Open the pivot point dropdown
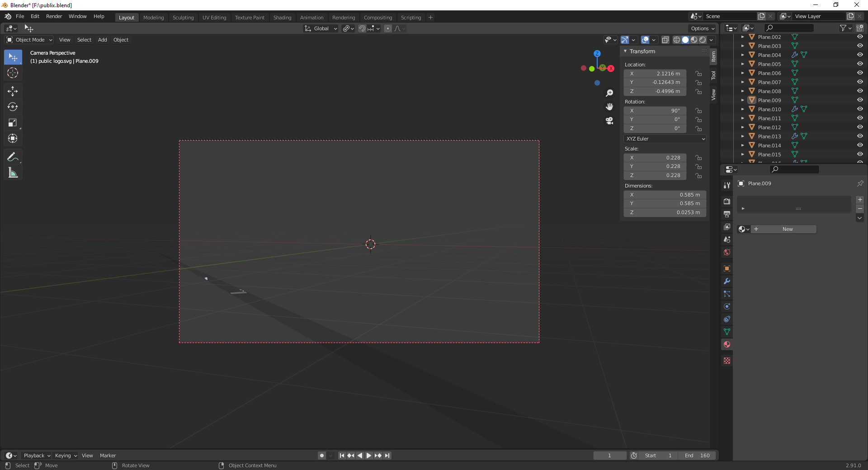Screen dimensions: 868x470 348,28
